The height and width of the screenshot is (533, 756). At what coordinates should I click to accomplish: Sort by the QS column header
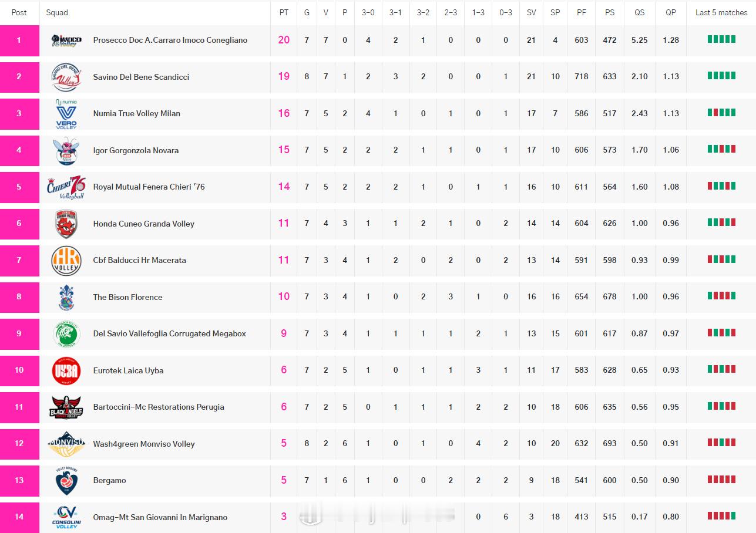click(x=639, y=12)
